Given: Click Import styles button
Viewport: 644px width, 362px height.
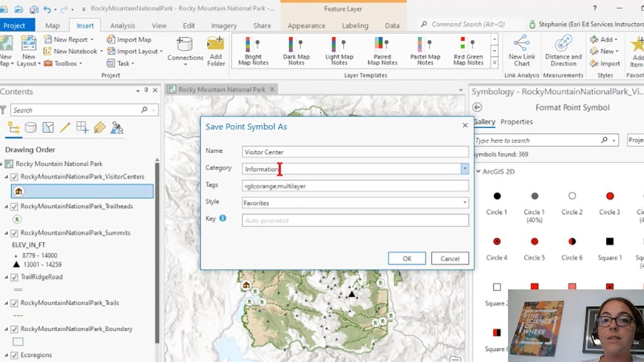Looking at the screenshot, I should (605, 63).
